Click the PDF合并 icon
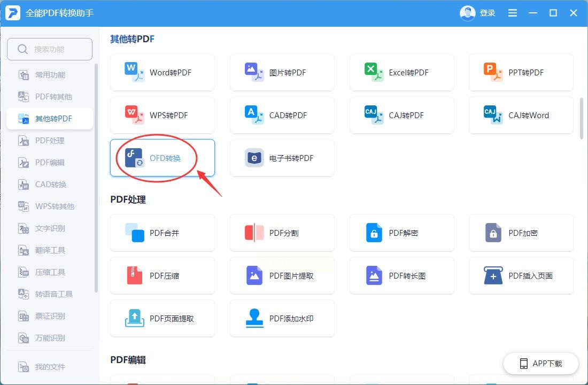This screenshot has height=385, width=588. click(x=134, y=233)
